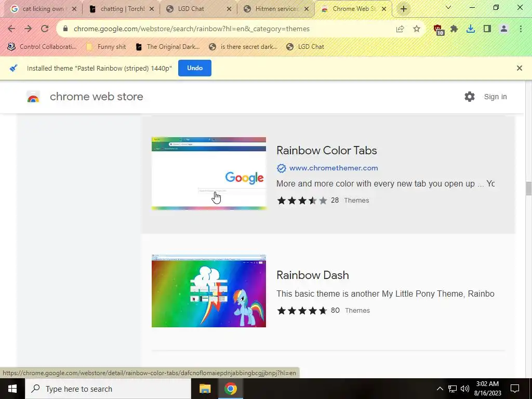Image resolution: width=532 pixels, height=399 pixels.
Task: Open 'is there secret dark...' bookmark
Action: [x=243, y=47]
